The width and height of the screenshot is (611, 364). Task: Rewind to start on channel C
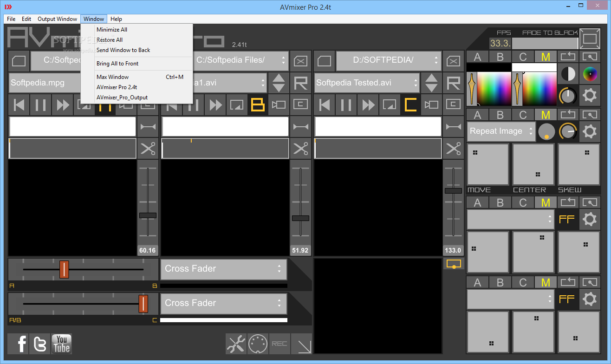(x=325, y=105)
